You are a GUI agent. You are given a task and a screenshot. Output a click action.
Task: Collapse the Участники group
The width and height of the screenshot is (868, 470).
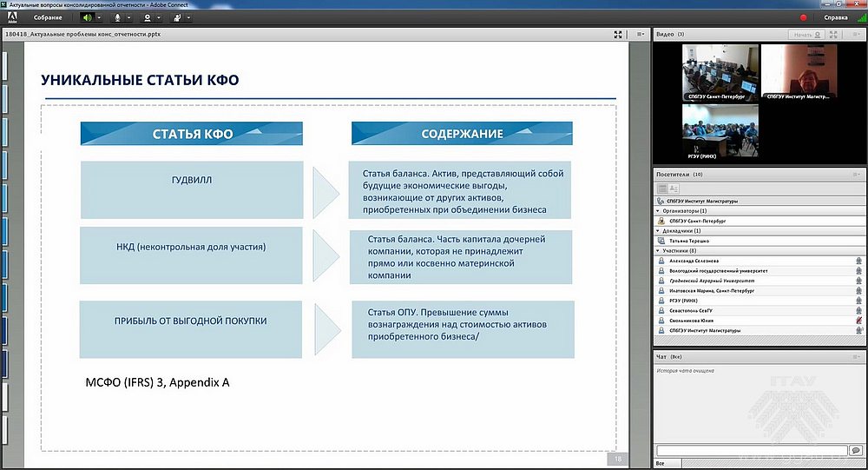[x=658, y=251]
